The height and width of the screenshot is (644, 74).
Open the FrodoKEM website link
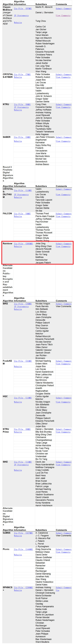point(18,367)
